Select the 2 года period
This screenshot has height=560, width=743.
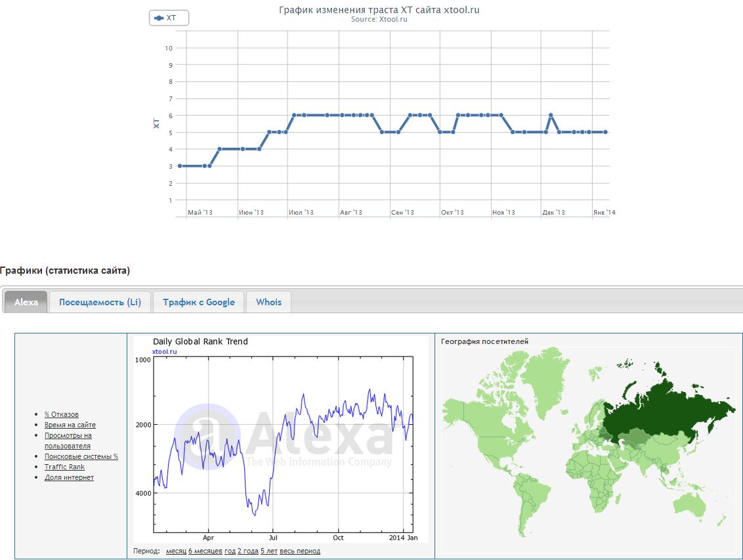pyautogui.click(x=248, y=551)
